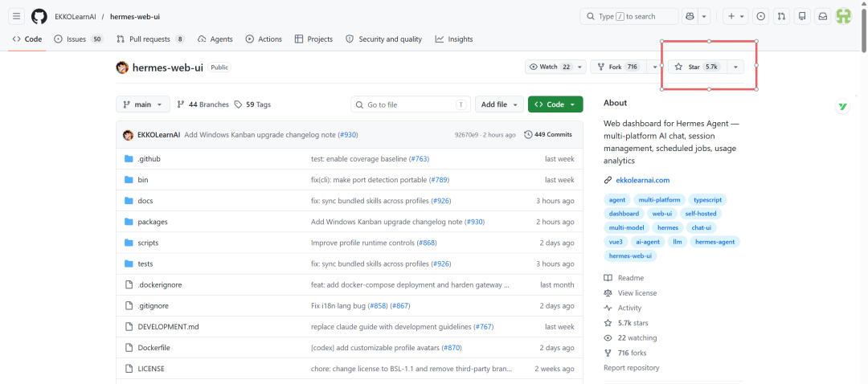Open the Pull requests tab
The height and width of the screenshot is (384, 868).
[150, 39]
